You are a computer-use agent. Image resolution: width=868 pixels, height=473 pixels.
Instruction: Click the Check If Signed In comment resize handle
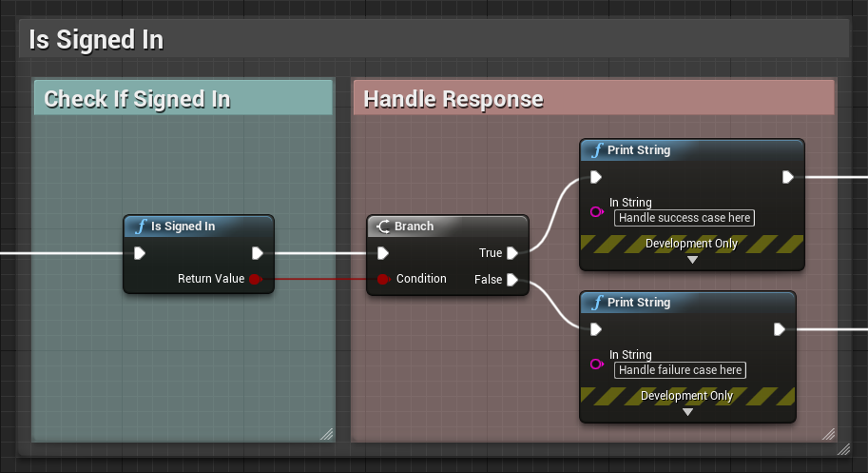click(x=326, y=433)
